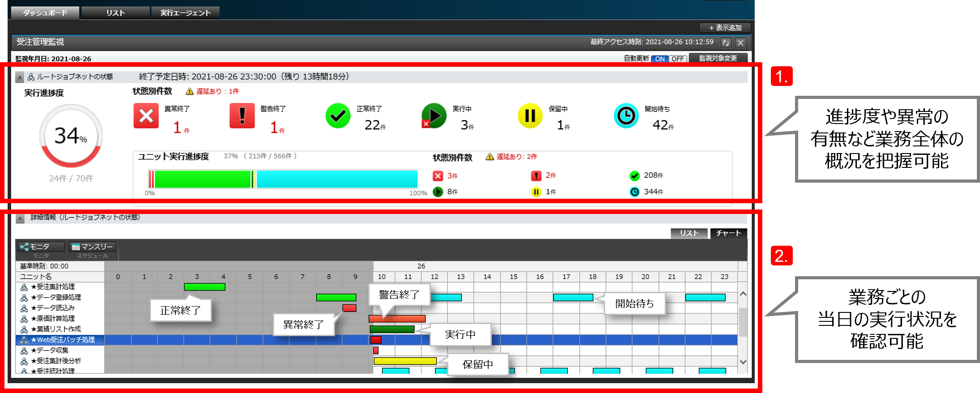Click the ユニット名 column header
Image resolution: width=980 pixels, height=393 pixels.
[60, 277]
